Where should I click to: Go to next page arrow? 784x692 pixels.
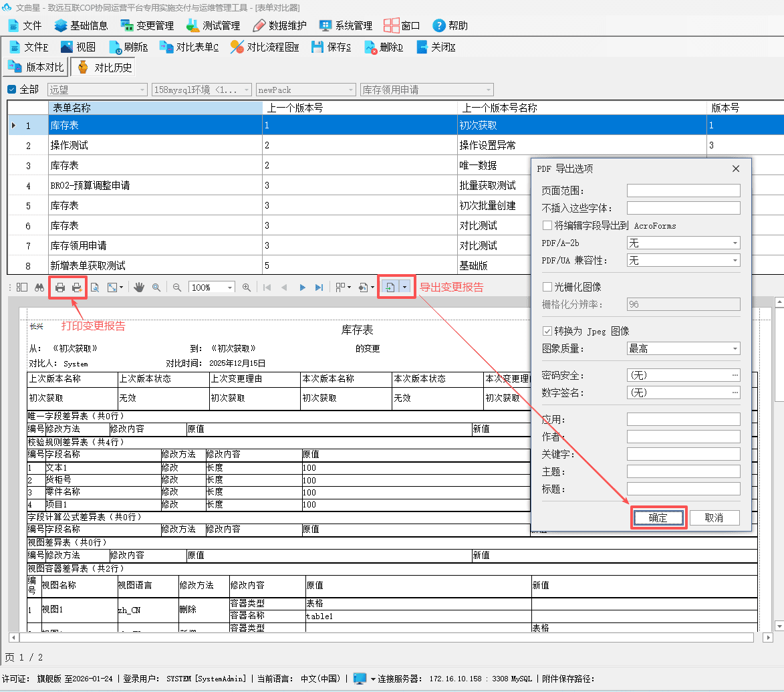302,287
